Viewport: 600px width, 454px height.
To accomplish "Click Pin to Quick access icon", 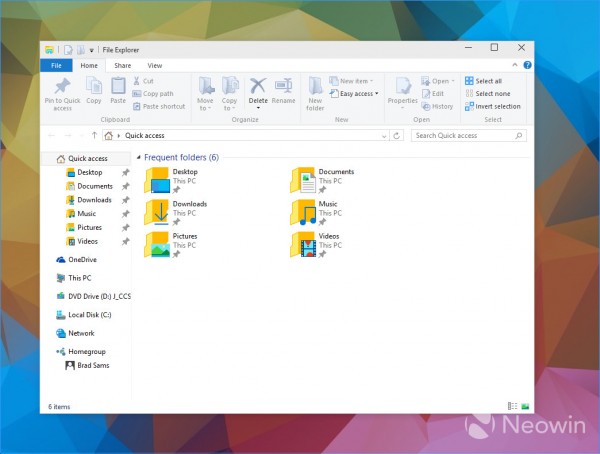I will click(62, 87).
